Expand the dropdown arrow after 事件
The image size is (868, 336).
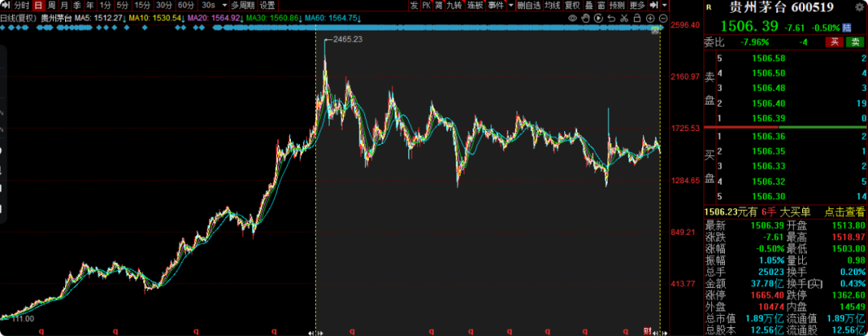510,6
